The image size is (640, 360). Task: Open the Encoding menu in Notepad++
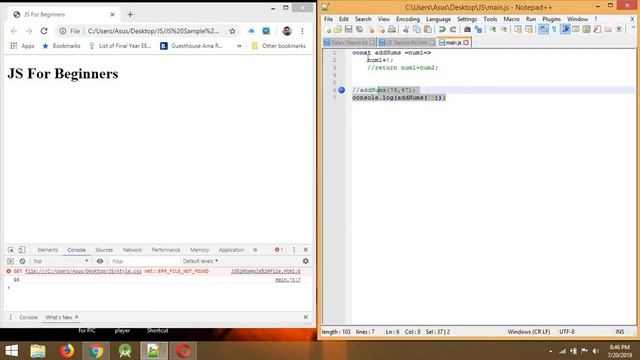coord(408,19)
